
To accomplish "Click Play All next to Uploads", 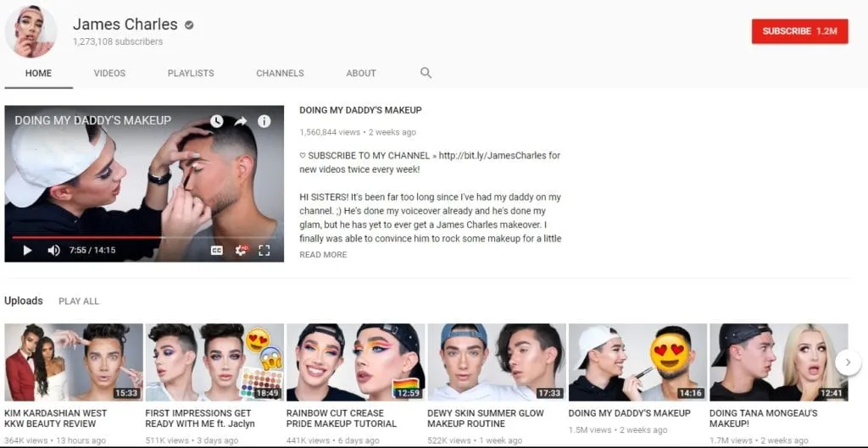I will pyautogui.click(x=79, y=301).
